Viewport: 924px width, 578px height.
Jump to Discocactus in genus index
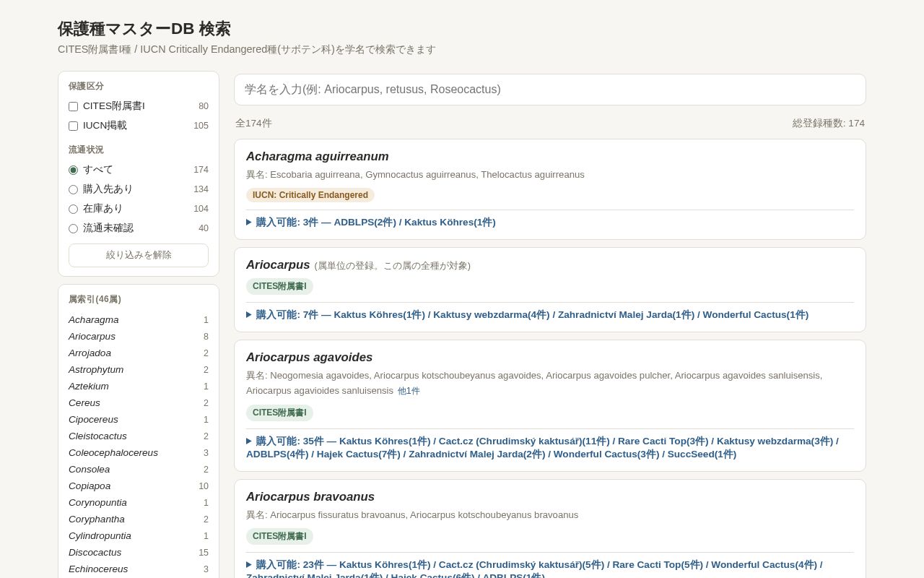139,553
